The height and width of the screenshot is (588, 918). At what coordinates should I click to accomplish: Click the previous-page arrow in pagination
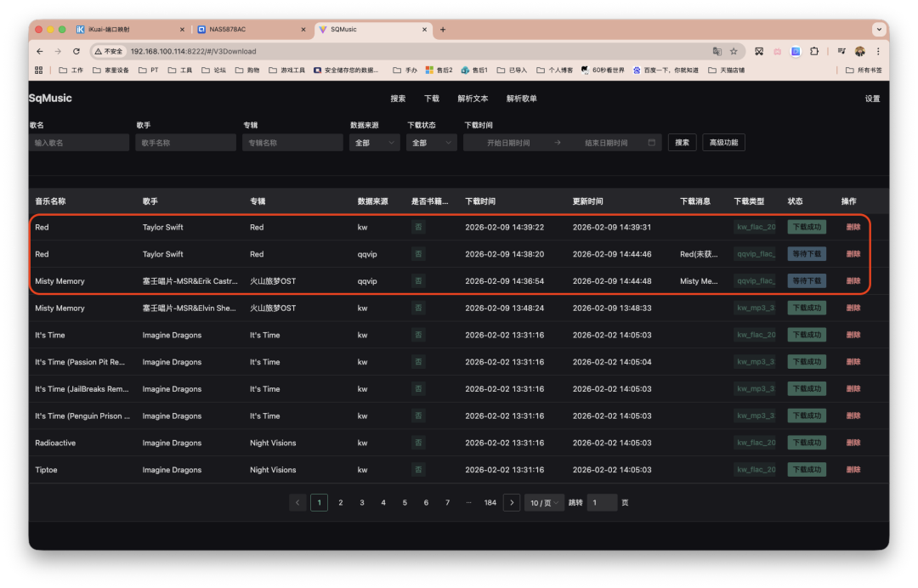pyautogui.click(x=297, y=502)
